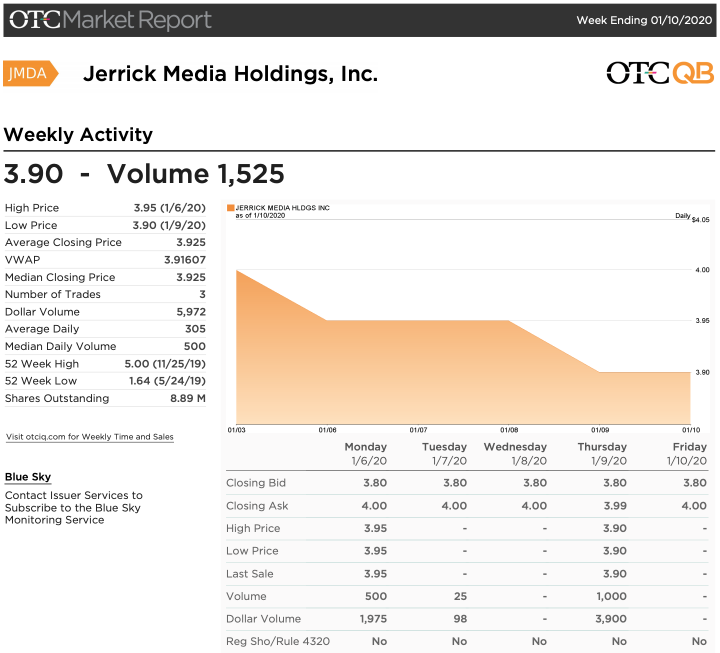The width and height of the screenshot is (720, 653).
Task: Click the Blue Sky heading link
Action: 28,477
